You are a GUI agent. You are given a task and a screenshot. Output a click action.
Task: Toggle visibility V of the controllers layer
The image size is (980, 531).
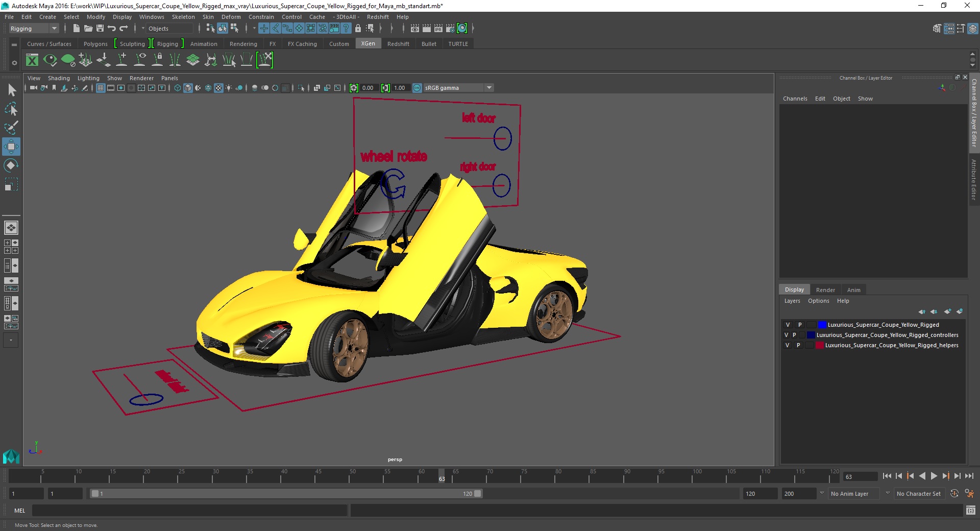(786, 335)
